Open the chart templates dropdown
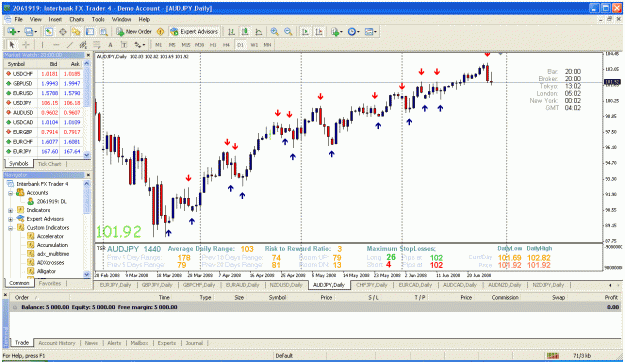 point(370,31)
